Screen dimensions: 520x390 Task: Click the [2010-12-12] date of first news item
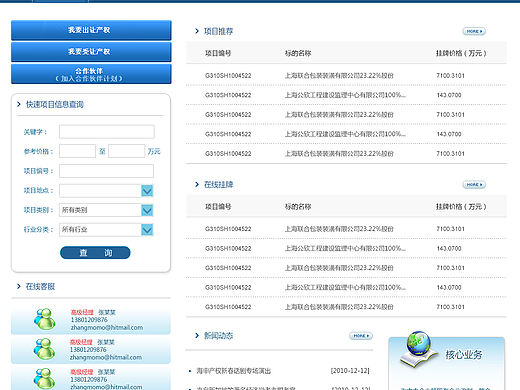(x=350, y=371)
